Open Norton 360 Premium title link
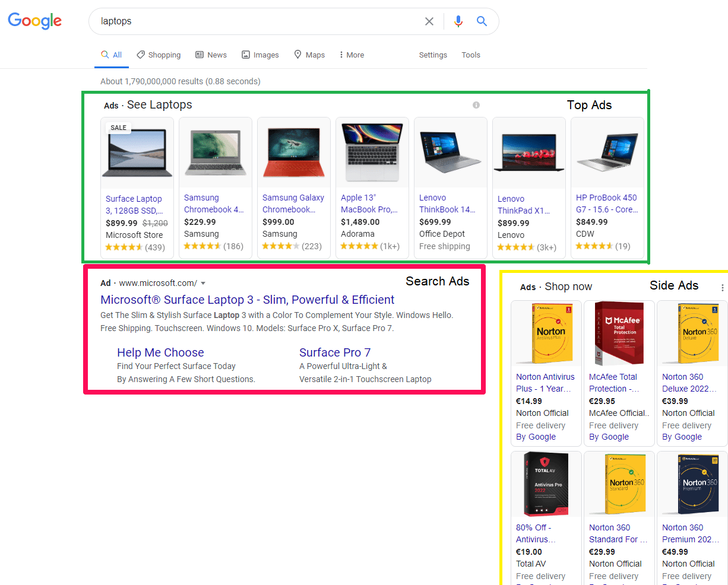Image resolution: width=728 pixels, height=585 pixels. (691, 533)
